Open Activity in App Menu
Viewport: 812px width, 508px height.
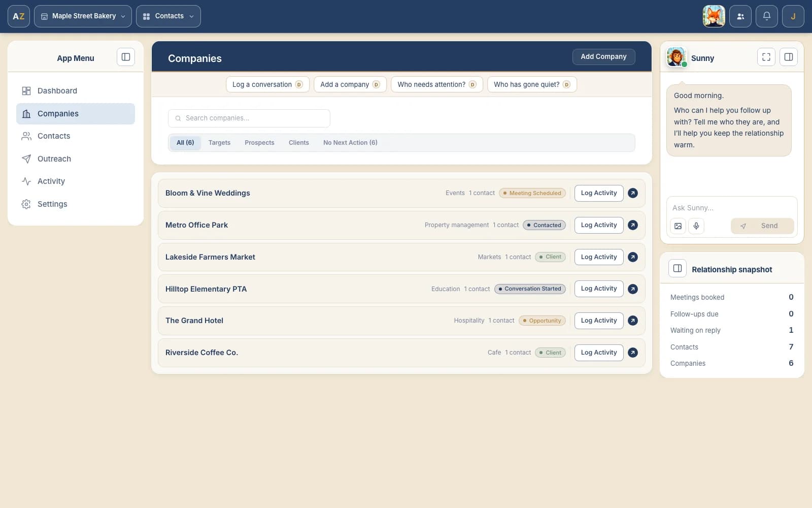tap(76, 181)
